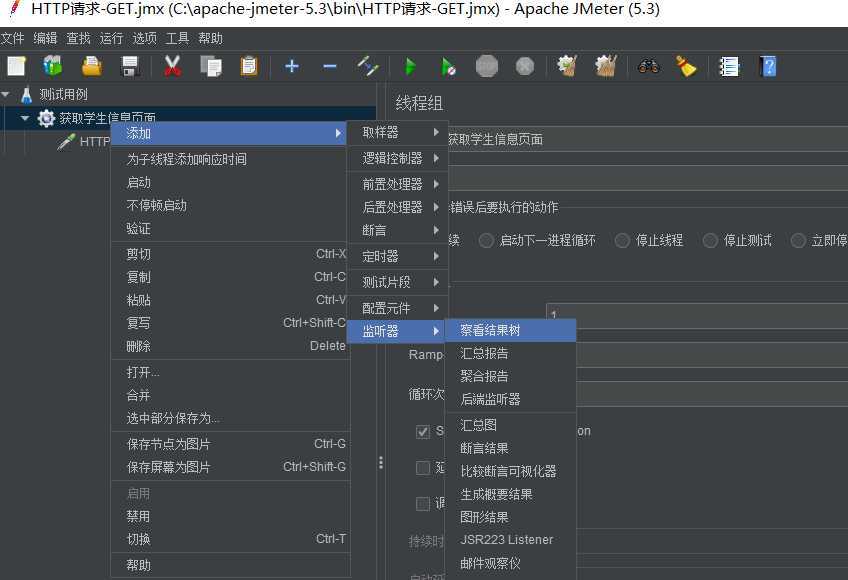Choose 聚合报告 listener
848x580 pixels.
(x=510, y=377)
